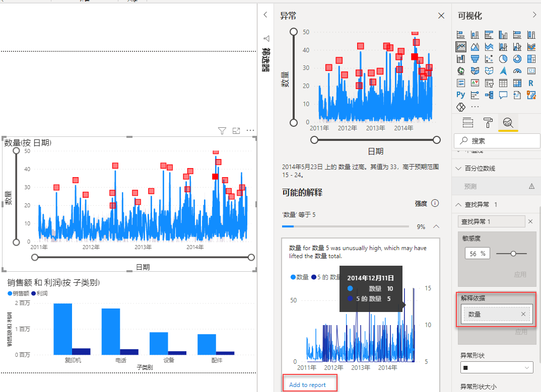The width and height of the screenshot is (541, 392).
Task: Click right handle of 异常 pane 日期 zoom slider
Action: 436,140
